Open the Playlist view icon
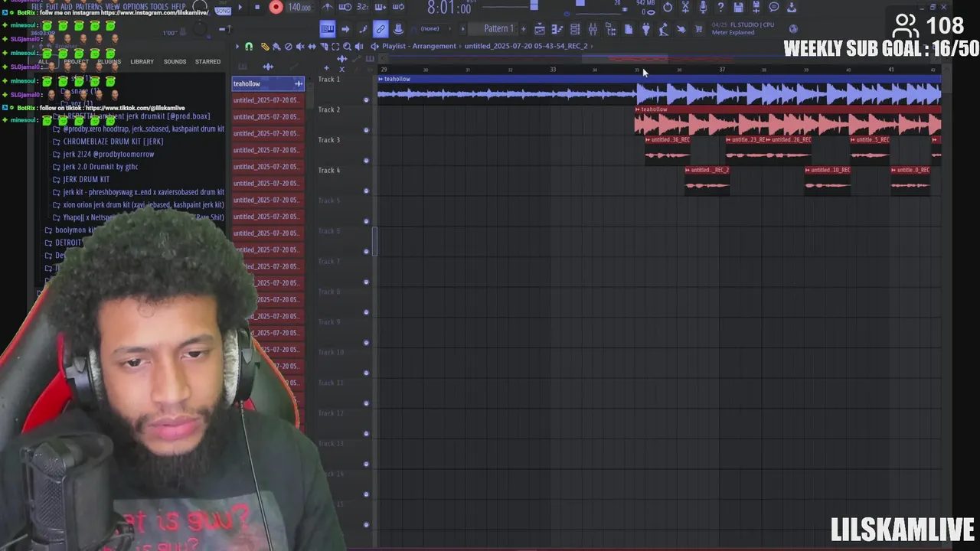 pyautogui.click(x=540, y=29)
